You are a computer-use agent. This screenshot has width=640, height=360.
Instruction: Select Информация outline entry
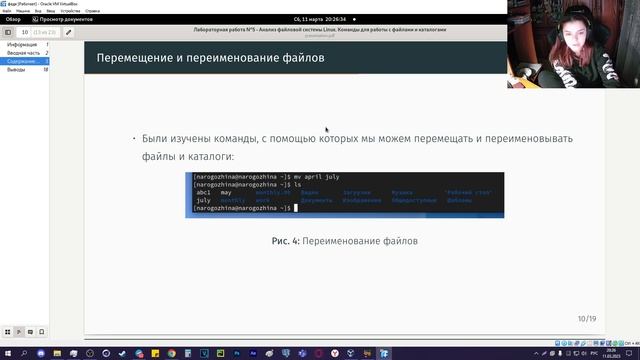point(24,44)
